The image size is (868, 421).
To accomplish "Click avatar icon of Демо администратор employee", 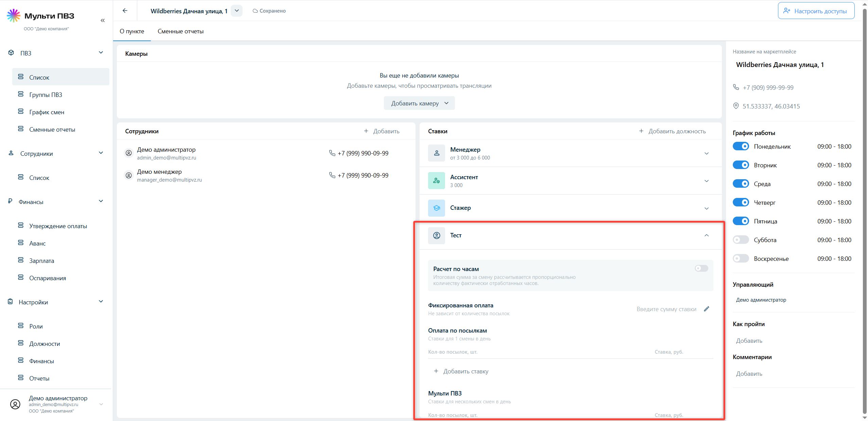I will 129,153.
